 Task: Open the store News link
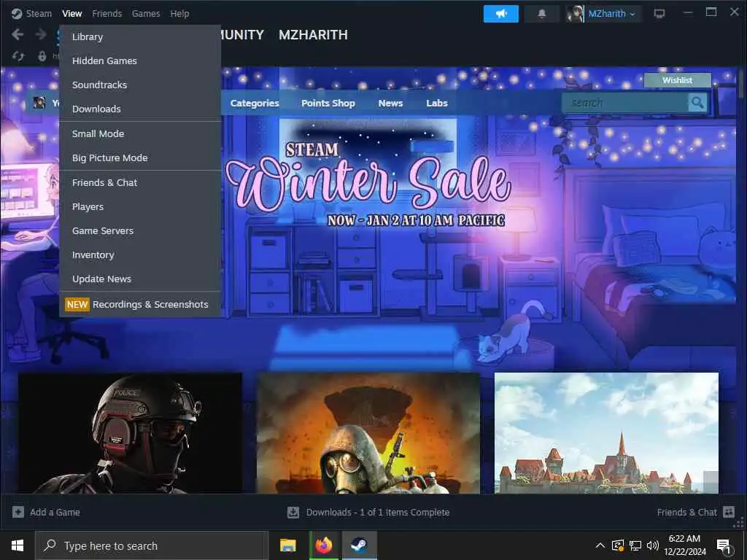pyautogui.click(x=390, y=103)
